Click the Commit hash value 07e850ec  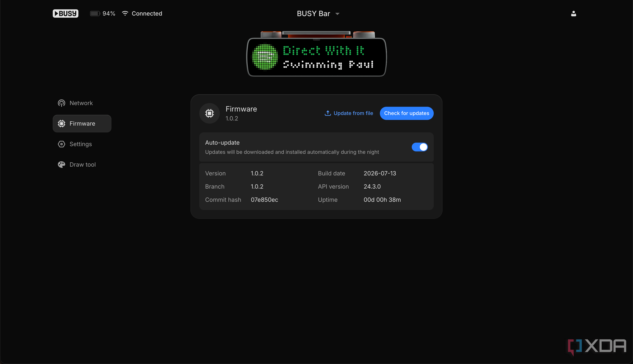click(264, 200)
